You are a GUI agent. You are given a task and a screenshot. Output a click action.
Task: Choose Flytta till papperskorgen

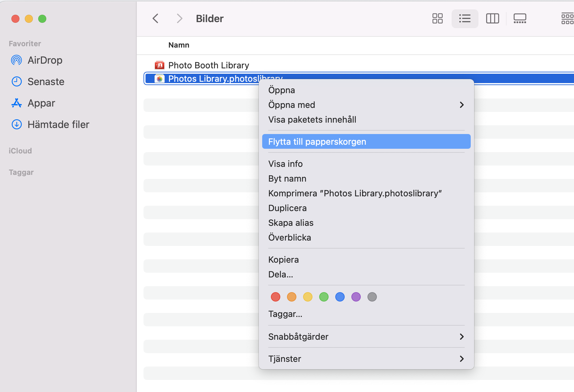366,141
